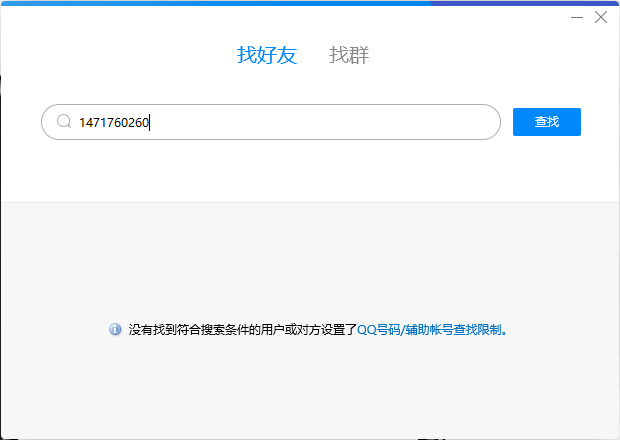Image resolution: width=620 pixels, height=440 pixels.
Task: Switch to the 找群 tab
Action: 349,55
